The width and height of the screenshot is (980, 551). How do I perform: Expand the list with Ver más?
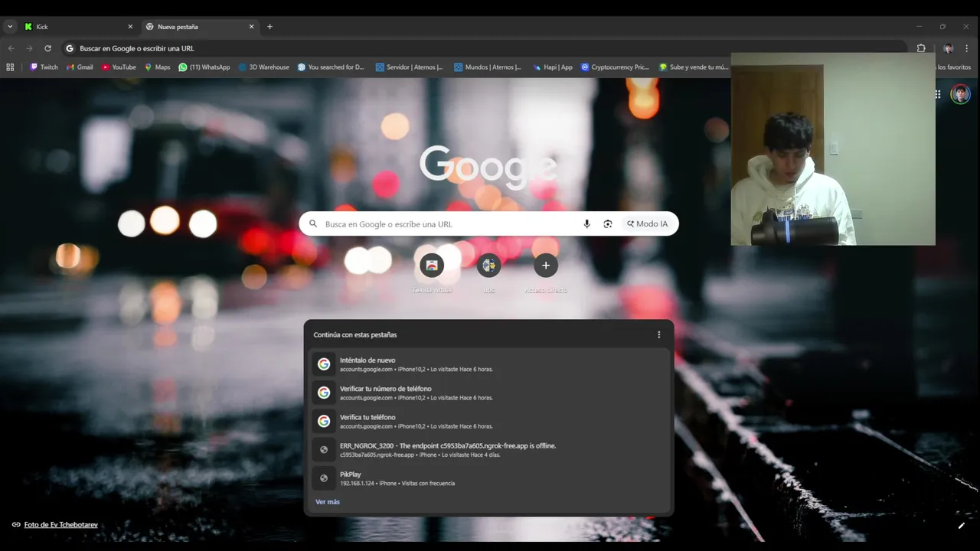click(x=328, y=502)
